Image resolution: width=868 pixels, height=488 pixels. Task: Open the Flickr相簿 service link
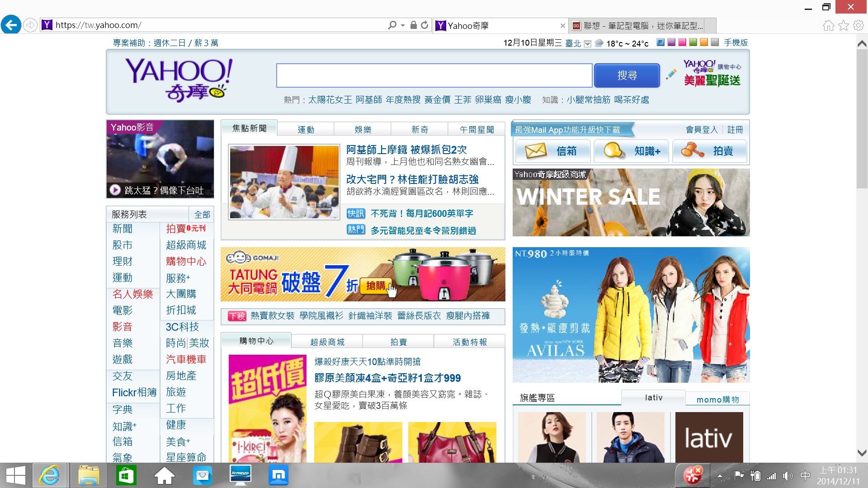pyautogui.click(x=134, y=392)
